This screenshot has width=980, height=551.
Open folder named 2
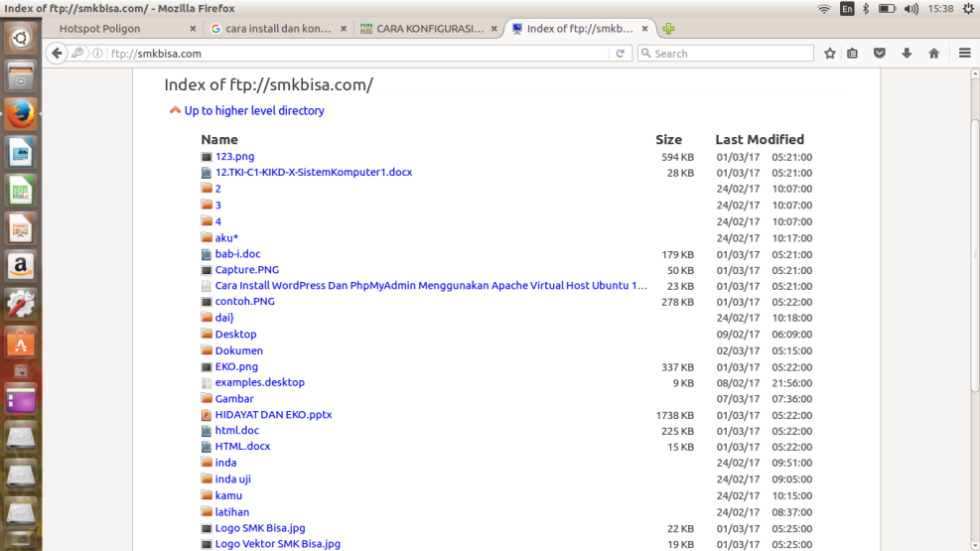[218, 189]
